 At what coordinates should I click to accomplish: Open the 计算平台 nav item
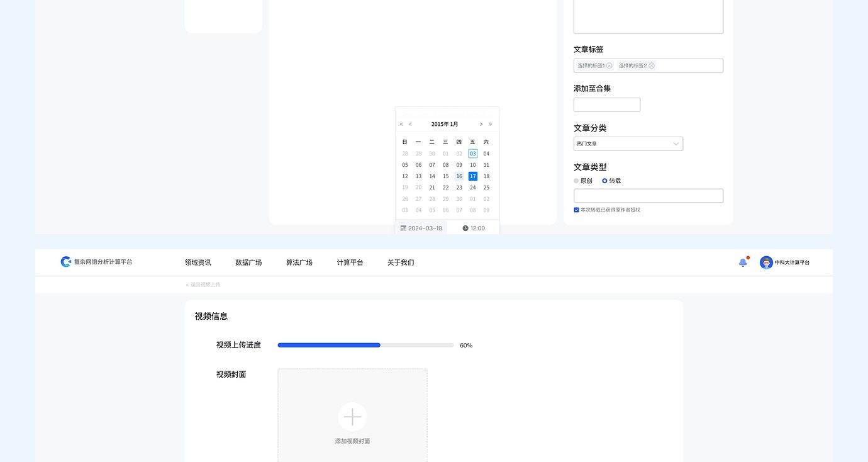click(350, 262)
